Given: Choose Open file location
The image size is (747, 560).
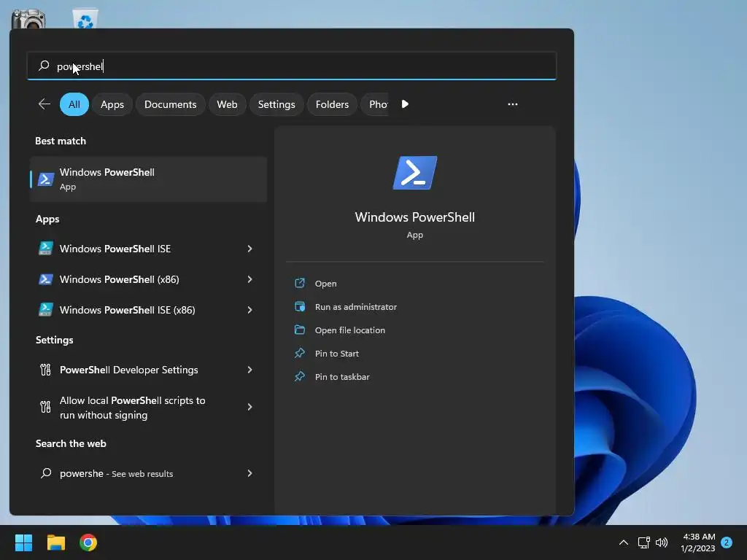Looking at the screenshot, I should tap(349, 330).
